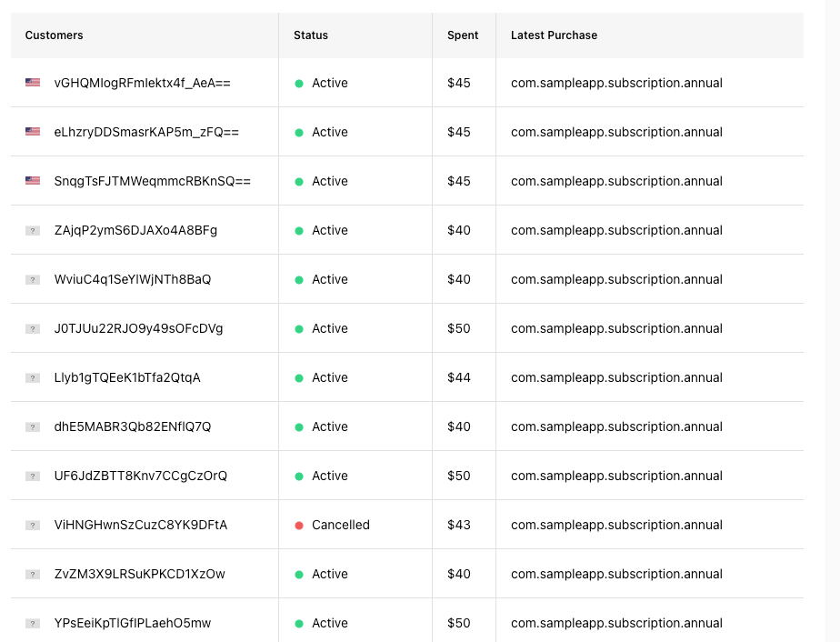The width and height of the screenshot is (840, 642).
Task: Click latest purchase for SnqgTsFJTMWeqmmcRBKnSQ==
Action: (x=616, y=181)
